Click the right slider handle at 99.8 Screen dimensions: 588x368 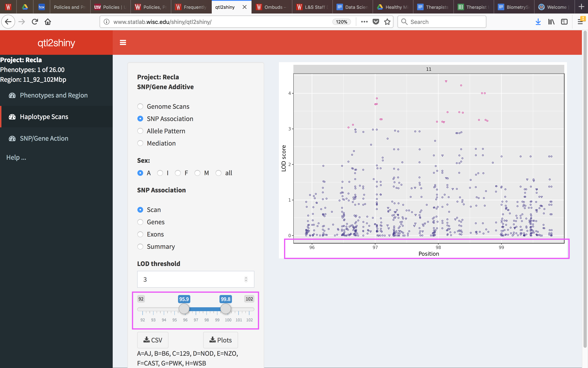[225, 309]
